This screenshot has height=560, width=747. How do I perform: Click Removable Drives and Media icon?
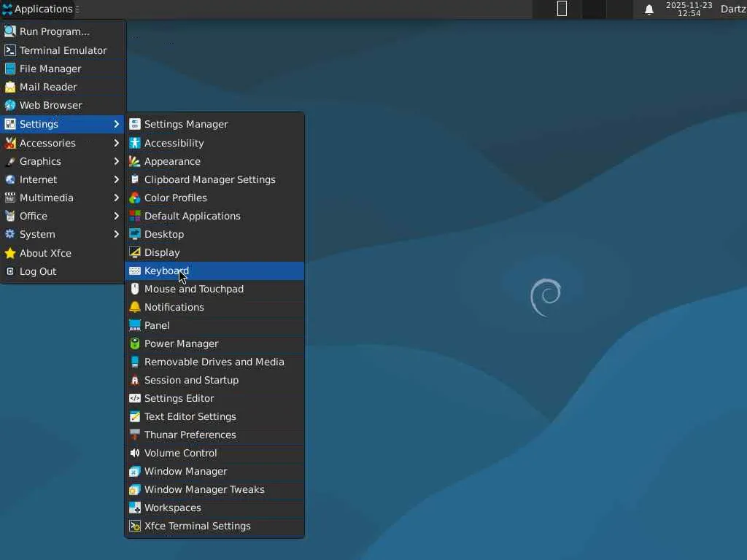[x=135, y=362]
